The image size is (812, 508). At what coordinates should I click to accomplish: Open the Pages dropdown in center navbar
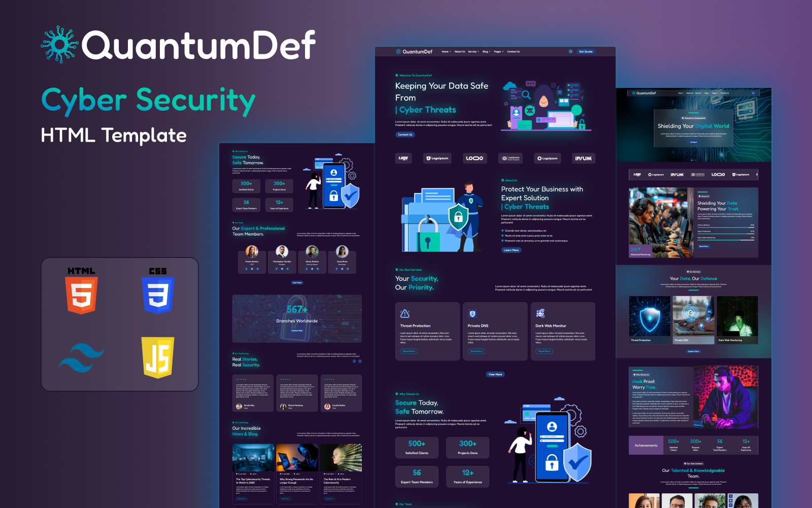pyautogui.click(x=498, y=51)
